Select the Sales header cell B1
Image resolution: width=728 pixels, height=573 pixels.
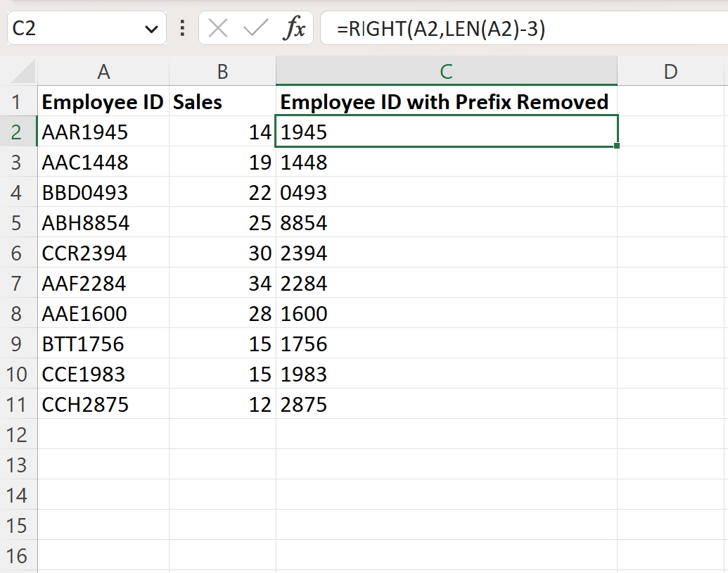[222, 101]
